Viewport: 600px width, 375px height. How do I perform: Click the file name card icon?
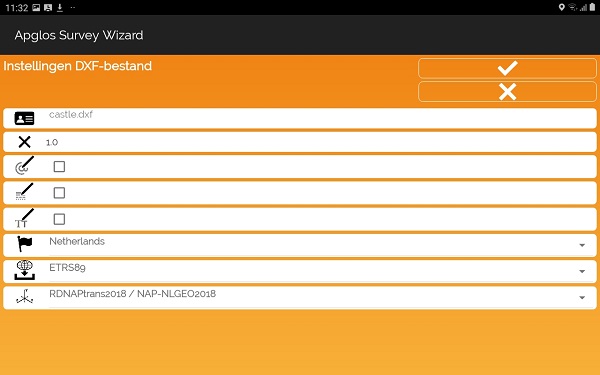pos(24,119)
